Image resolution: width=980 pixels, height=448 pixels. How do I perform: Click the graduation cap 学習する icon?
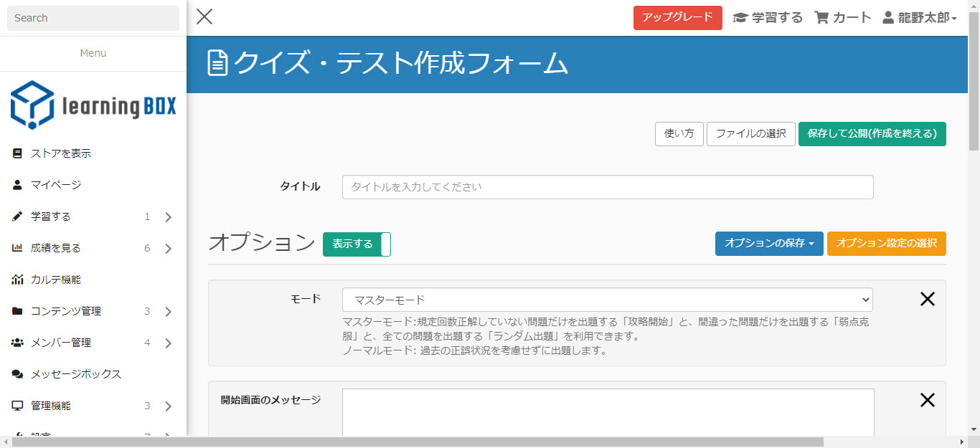coord(740,18)
